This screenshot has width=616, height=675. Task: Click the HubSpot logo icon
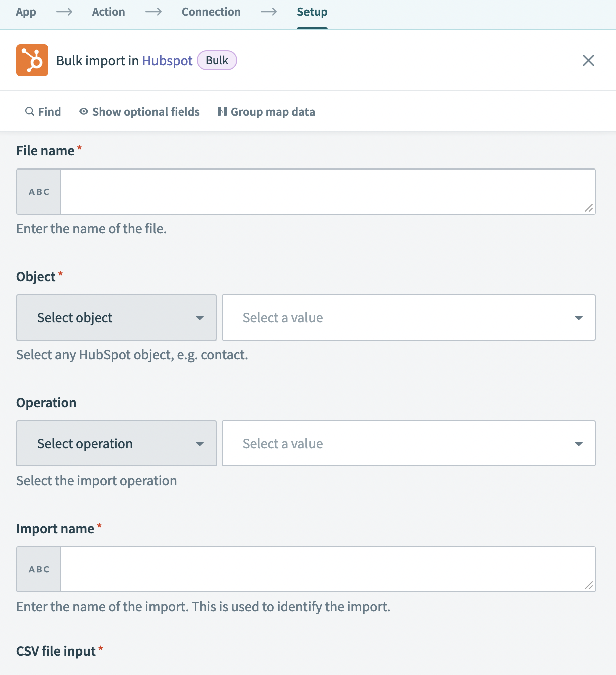click(32, 60)
